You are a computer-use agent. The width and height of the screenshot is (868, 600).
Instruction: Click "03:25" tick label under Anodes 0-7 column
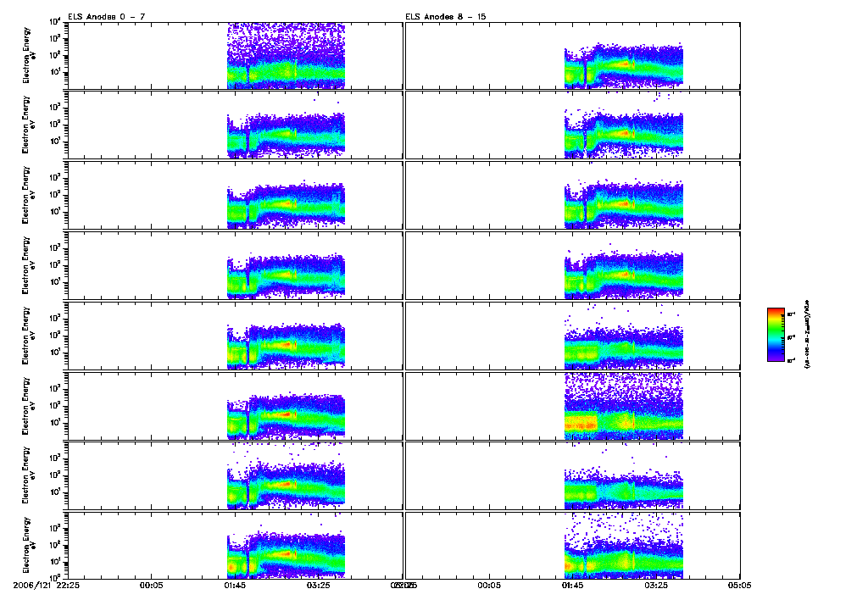tap(319, 585)
